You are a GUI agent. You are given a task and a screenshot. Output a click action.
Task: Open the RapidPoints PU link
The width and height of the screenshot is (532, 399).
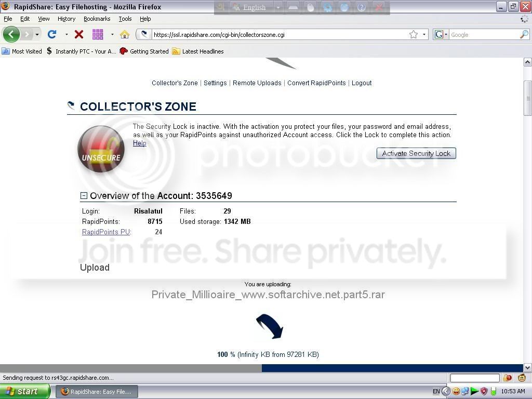click(x=107, y=232)
